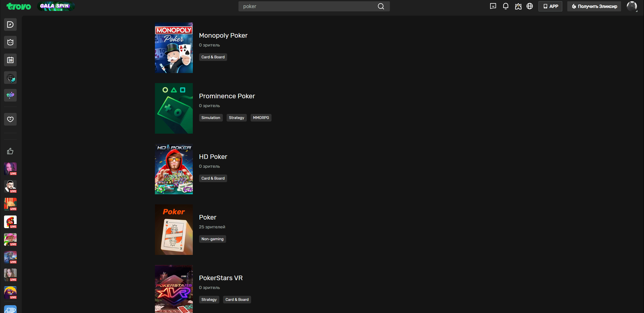The width and height of the screenshot is (644, 313).
Task: Open the language globe icon
Action: [530, 6]
